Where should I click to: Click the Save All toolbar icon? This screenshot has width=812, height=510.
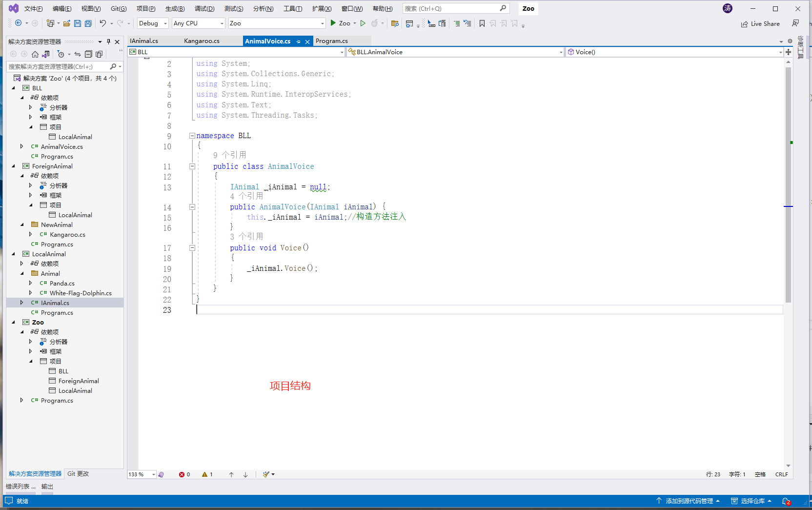pyautogui.click(x=88, y=23)
